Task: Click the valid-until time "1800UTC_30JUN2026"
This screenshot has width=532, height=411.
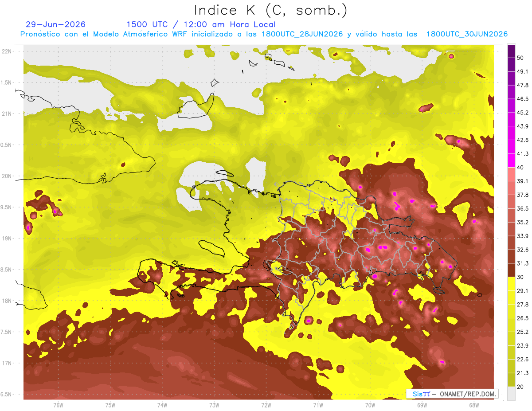Action: [x=467, y=34]
